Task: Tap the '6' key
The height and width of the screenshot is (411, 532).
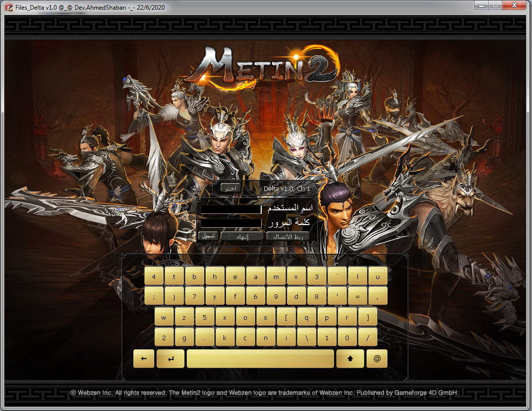Action: (256, 296)
